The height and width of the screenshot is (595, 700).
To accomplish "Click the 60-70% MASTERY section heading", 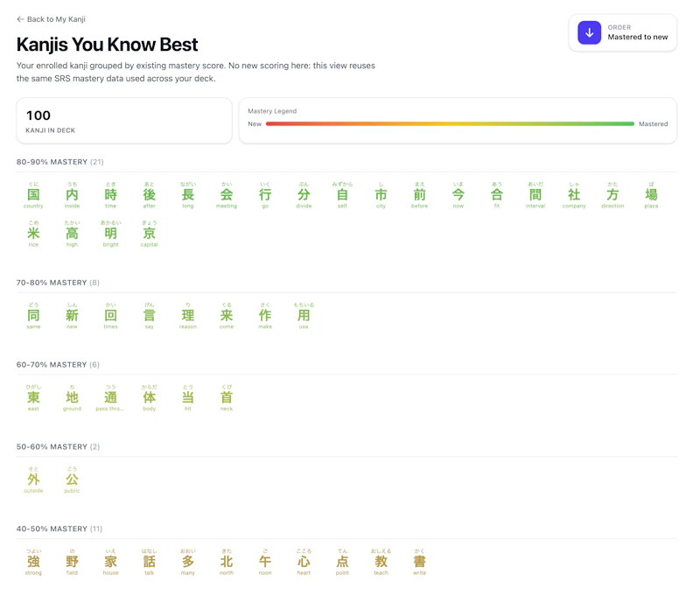I will coord(58,365).
